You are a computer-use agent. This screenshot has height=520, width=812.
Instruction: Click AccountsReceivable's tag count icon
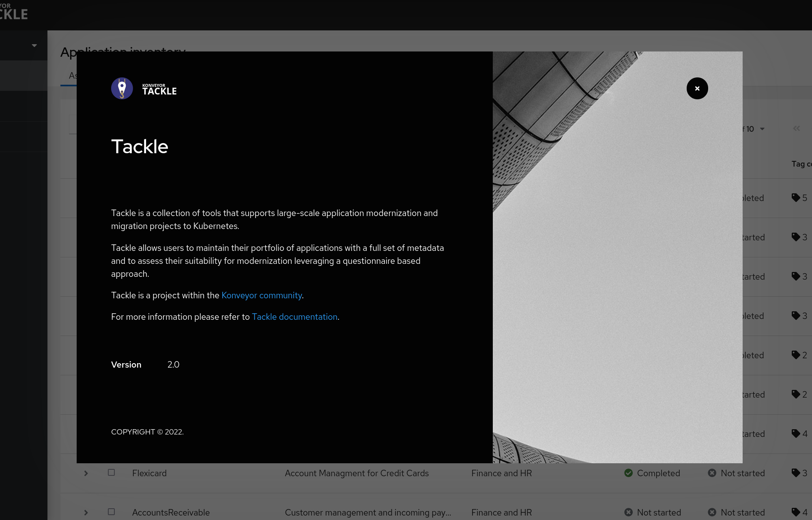click(x=796, y=512)
